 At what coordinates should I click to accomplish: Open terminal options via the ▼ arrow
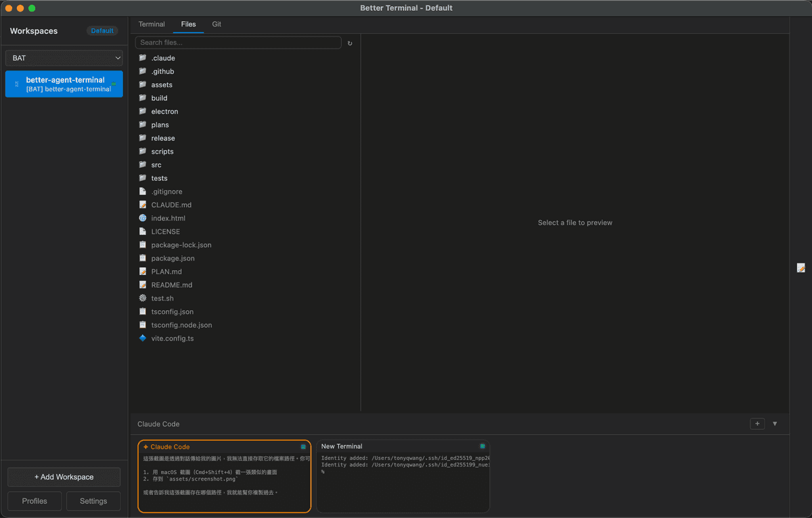(x=774, y=423)
